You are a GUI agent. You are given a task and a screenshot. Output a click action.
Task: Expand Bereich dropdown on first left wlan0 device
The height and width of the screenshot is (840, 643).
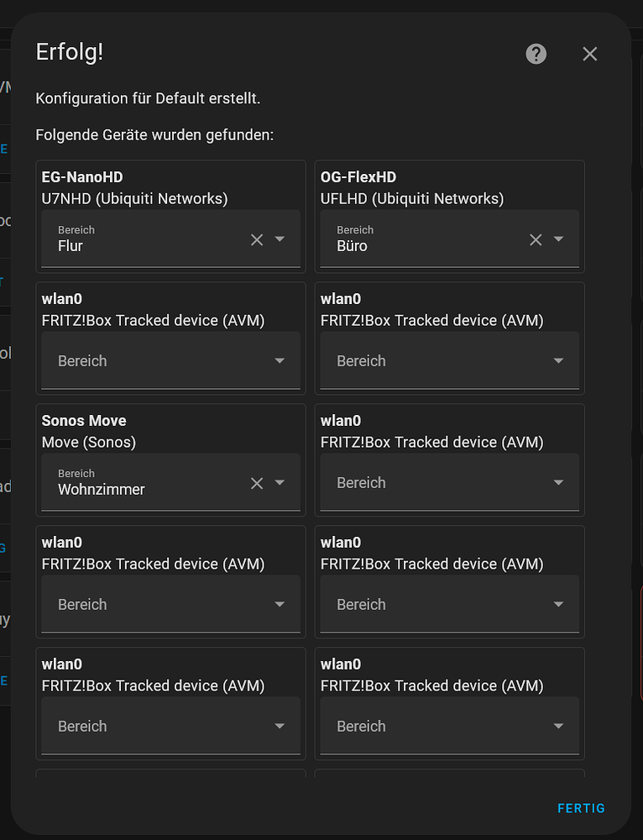click(x=280, y=360)
